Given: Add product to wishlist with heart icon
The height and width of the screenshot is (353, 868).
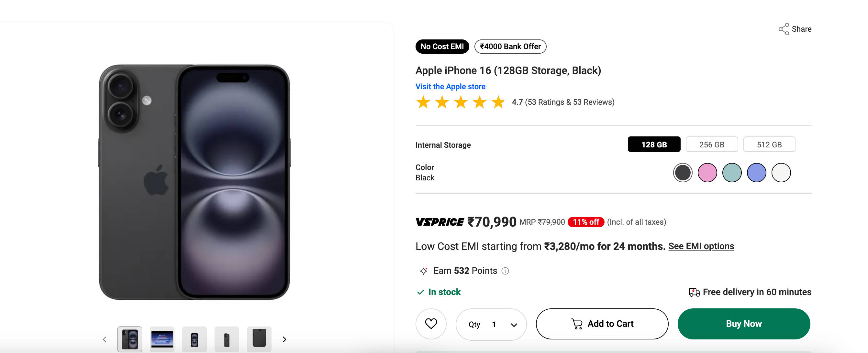Looking at the screenshot, I should tap(431, 324).
